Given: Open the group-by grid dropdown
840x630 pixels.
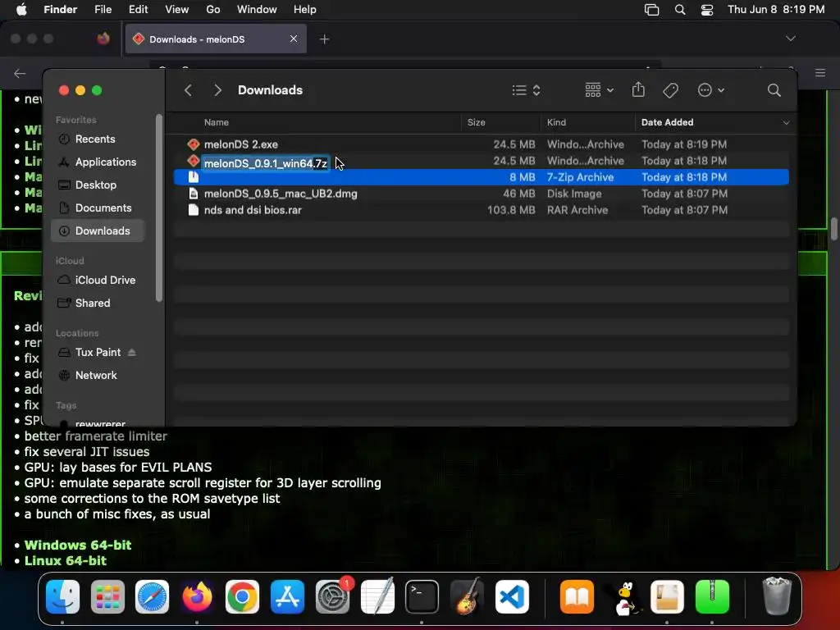Looking at the screenshot, I should pyautogui.click(x=599, y=90).
